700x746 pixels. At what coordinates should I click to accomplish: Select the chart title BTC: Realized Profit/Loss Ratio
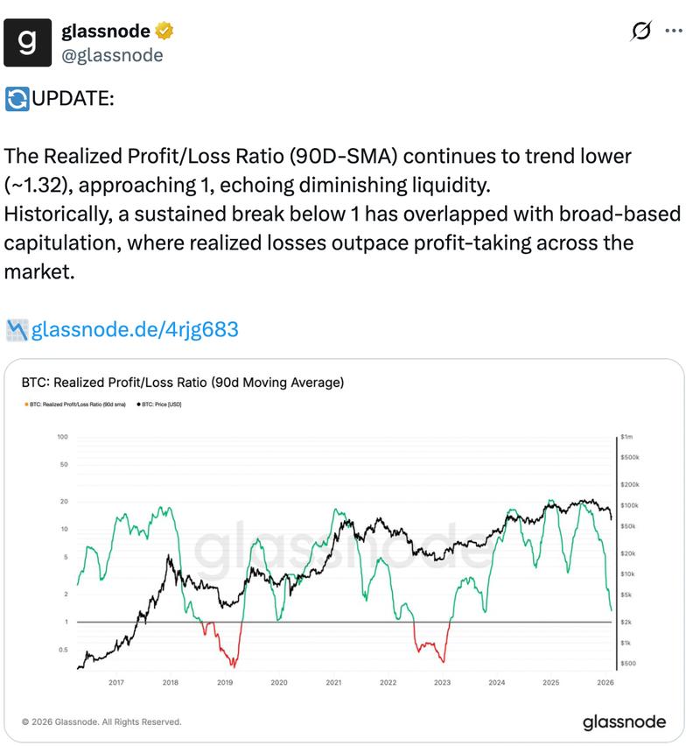(x=184, y=381)
